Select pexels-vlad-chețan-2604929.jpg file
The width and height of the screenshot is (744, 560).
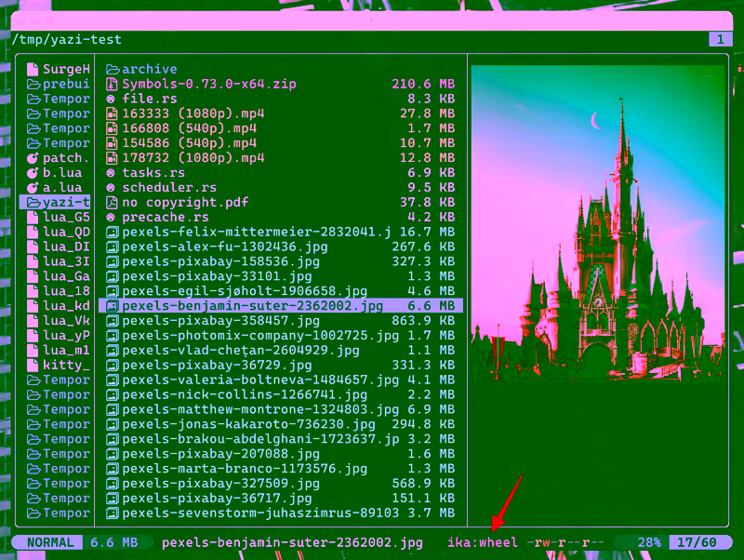pyautogui.click(x=281, y=350)
